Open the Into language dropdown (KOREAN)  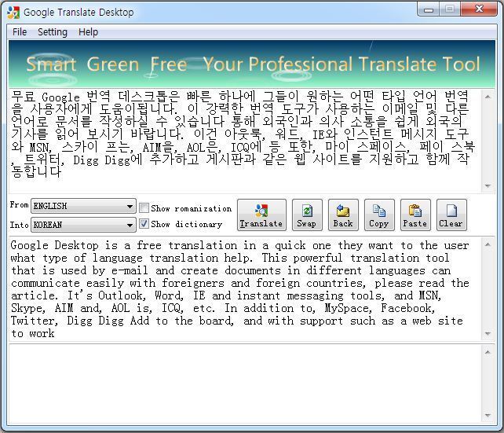click(83, 225)
